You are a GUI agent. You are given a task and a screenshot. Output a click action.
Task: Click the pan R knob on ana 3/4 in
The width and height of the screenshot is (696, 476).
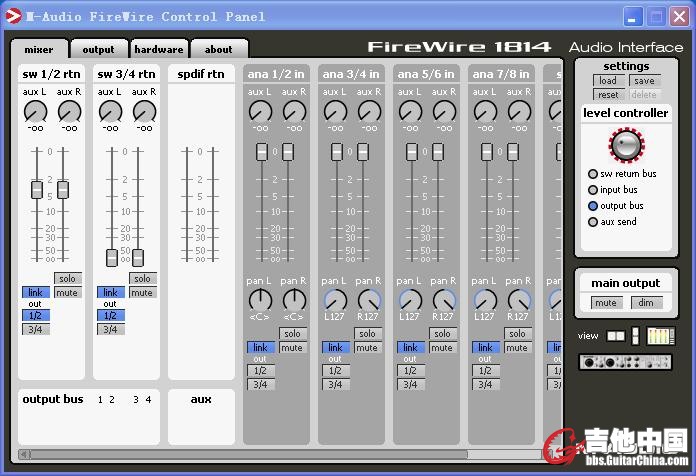point(369,300)
